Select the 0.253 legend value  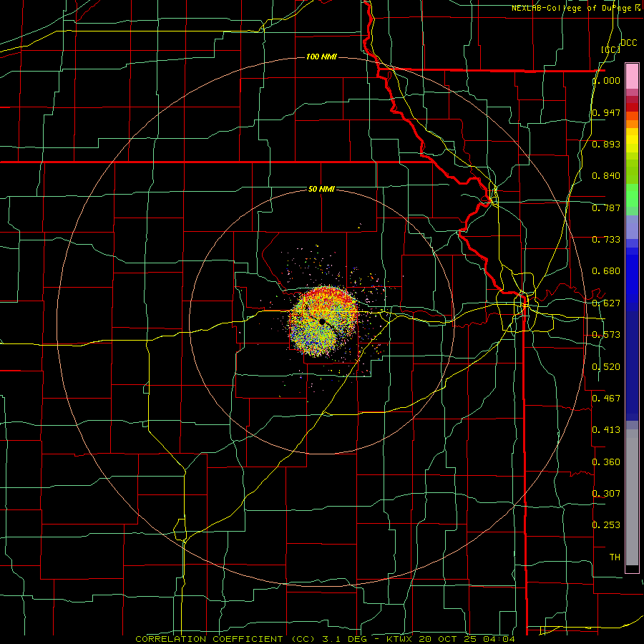pyautogui.click(x=606, y=525)
